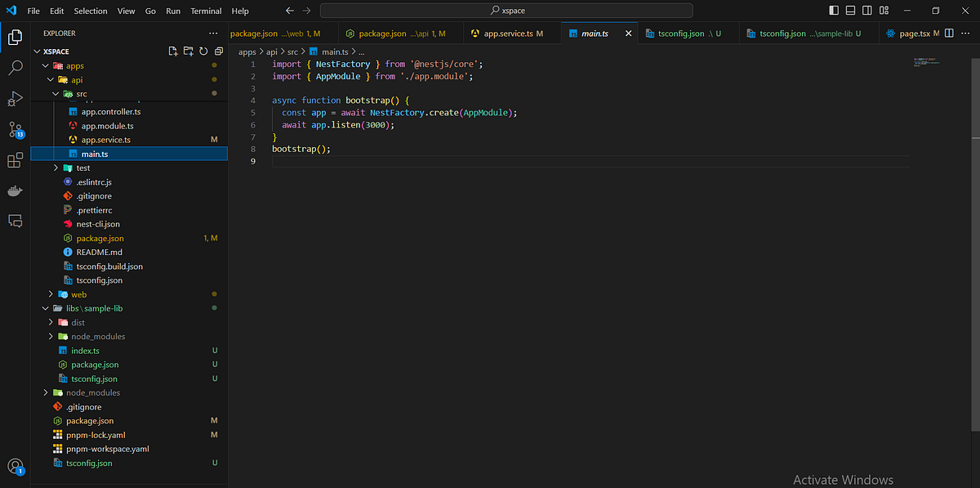Open the Docker extension panel
The image size is (980, 488).
point(15,190)
